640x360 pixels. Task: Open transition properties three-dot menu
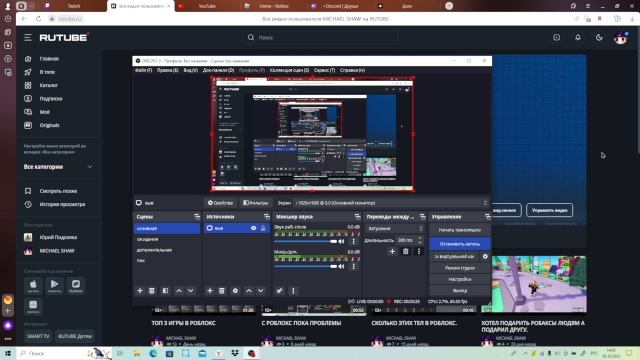pos(418,251)
